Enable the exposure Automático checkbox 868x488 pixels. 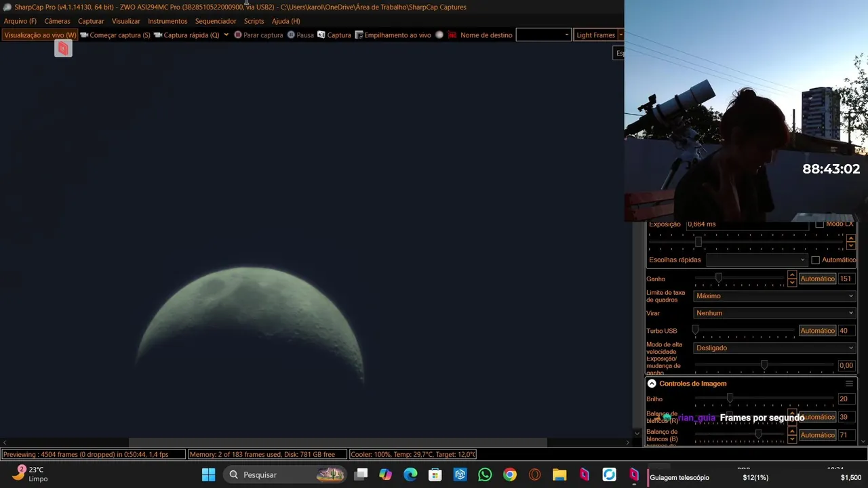pyautogui.click(x=816, y=260)
